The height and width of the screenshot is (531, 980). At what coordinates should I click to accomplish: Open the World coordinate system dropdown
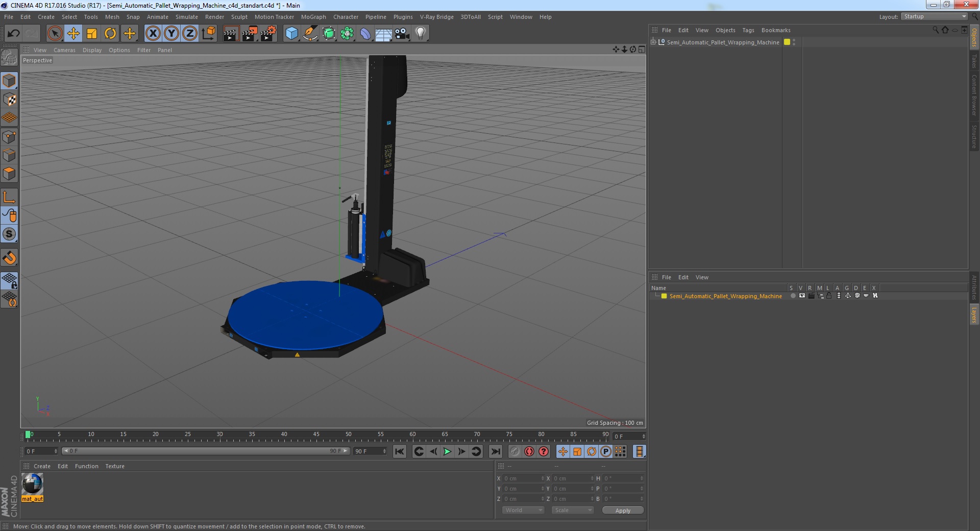click(x=523, y=510)
